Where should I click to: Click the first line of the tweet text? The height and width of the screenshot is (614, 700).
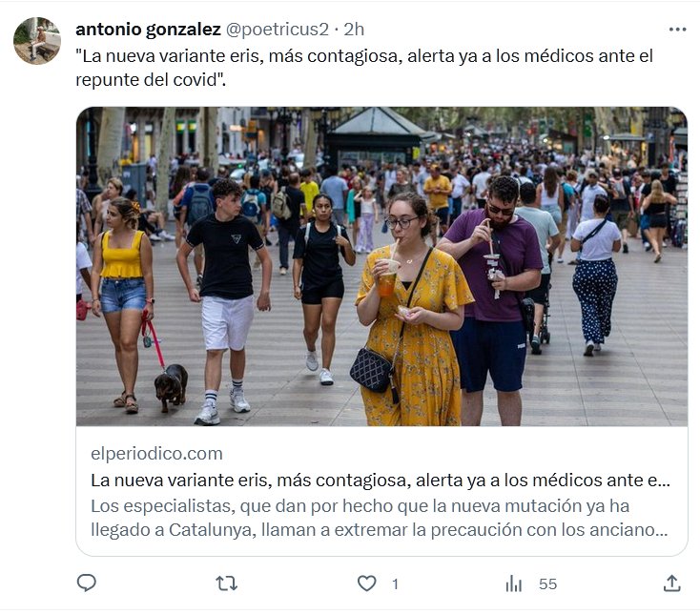click(364, 56)
